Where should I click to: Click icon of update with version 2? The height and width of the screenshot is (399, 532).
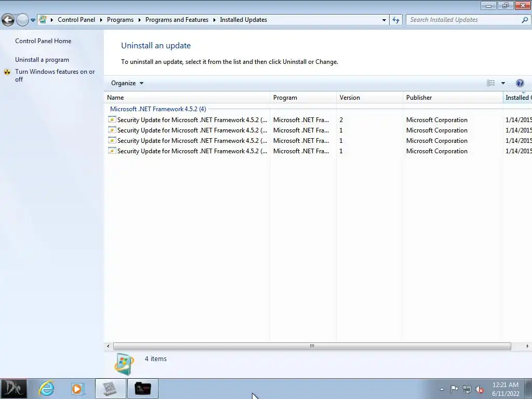pos(112,119)
